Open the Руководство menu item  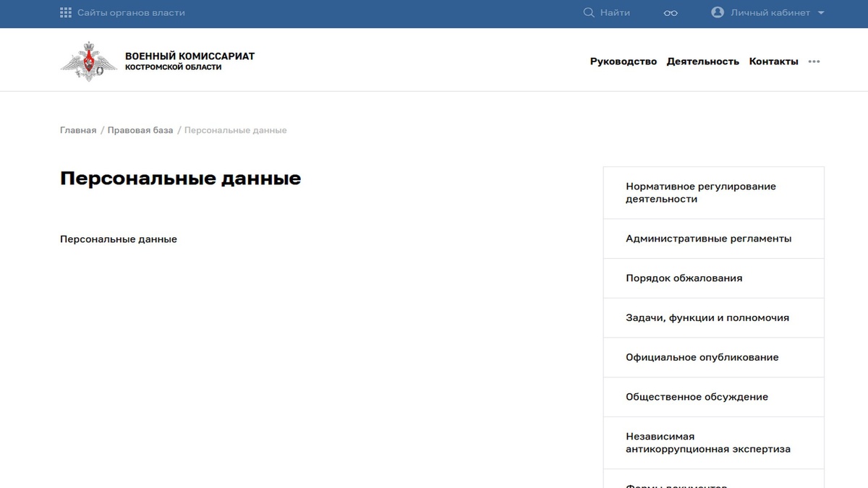click(x=623, y=61)
